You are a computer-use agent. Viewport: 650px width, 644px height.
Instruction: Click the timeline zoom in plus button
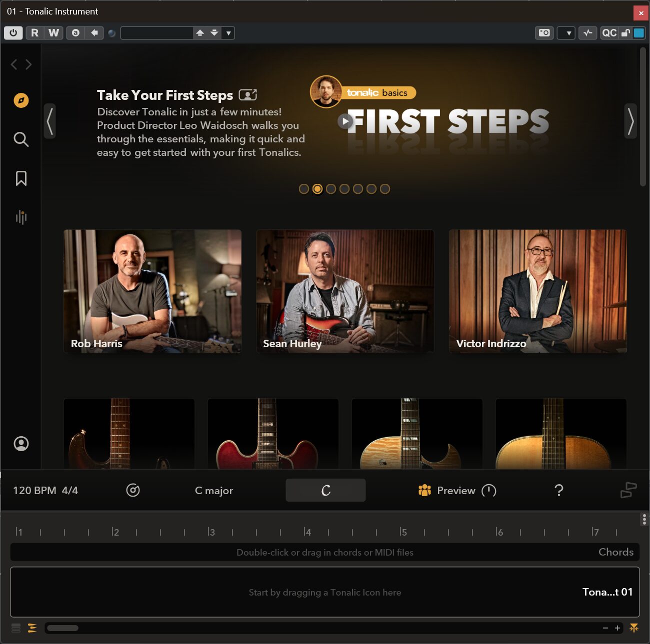[617, 628]
